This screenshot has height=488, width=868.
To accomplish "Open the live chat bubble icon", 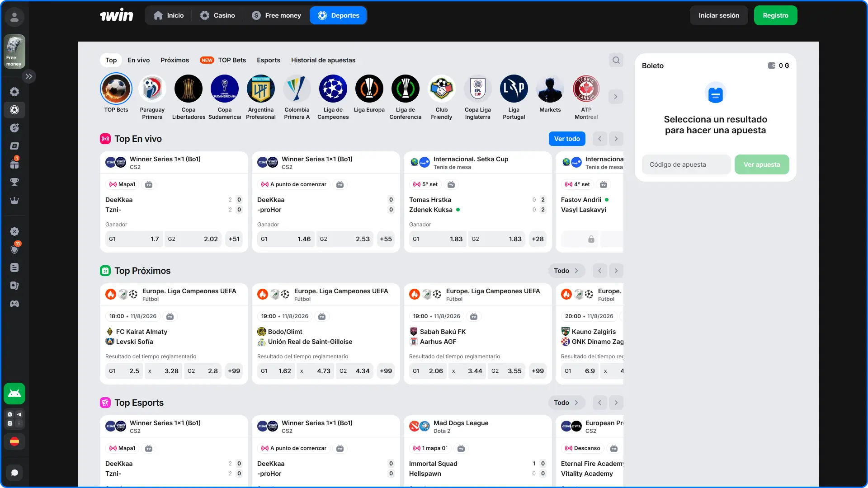I will (x=14, y=473).
